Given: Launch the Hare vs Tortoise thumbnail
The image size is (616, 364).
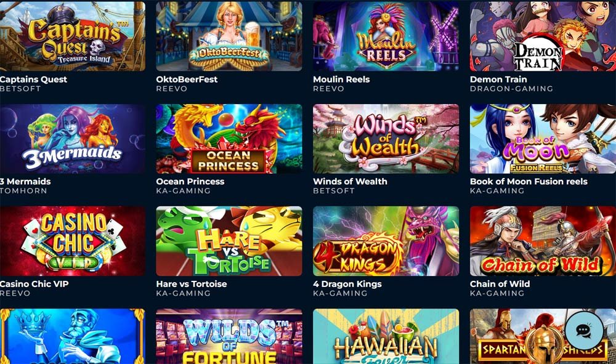Looking at the screenshot, I should point(229,241).
